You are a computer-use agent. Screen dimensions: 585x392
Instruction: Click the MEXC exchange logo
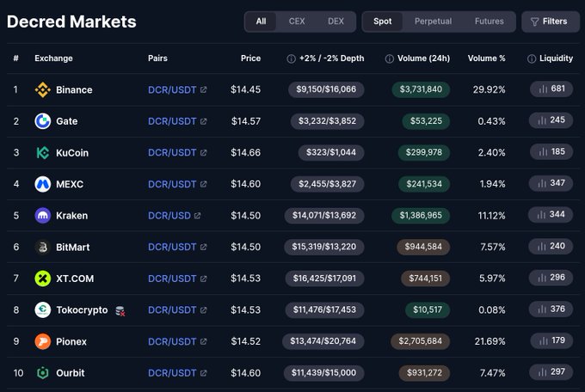tap(42, 184)
